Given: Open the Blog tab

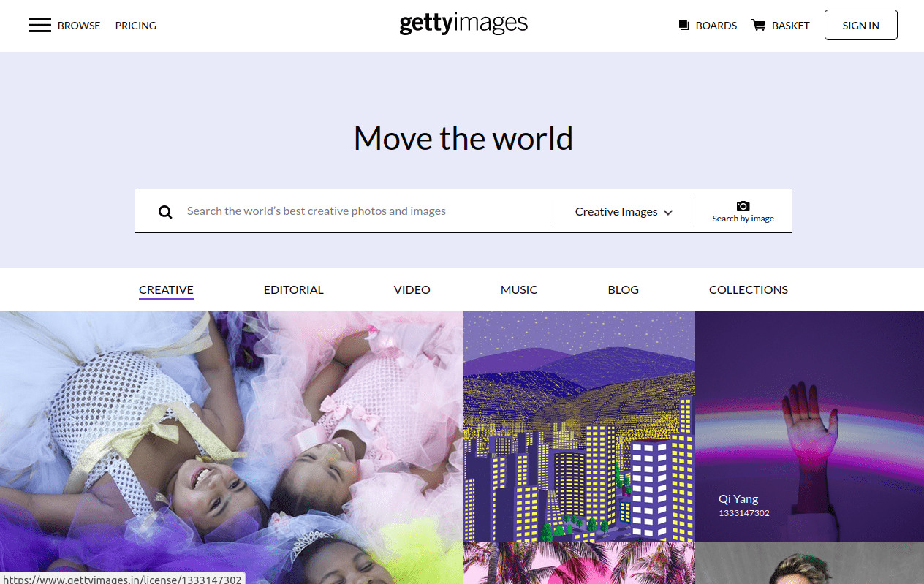Looking at the screenshot, I should (624, 289).
